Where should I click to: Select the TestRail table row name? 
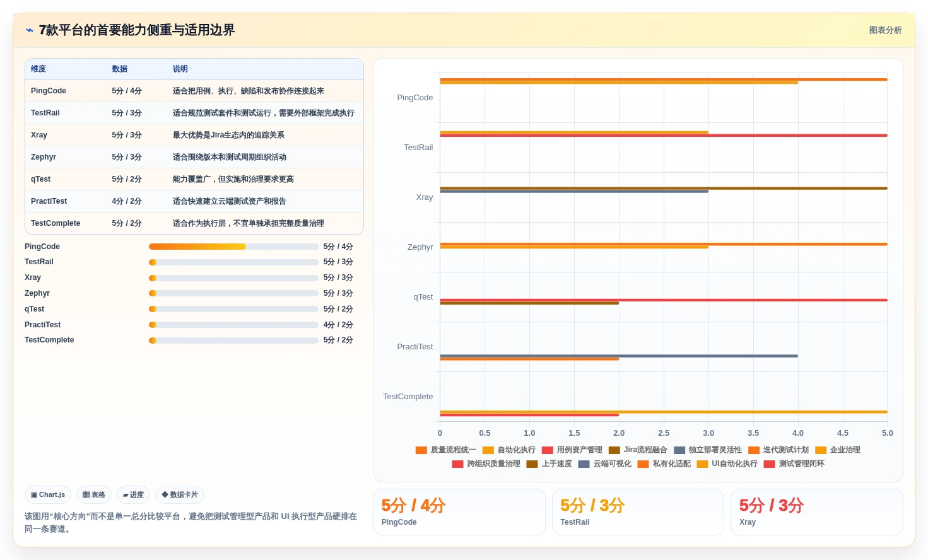pos(45,113)
